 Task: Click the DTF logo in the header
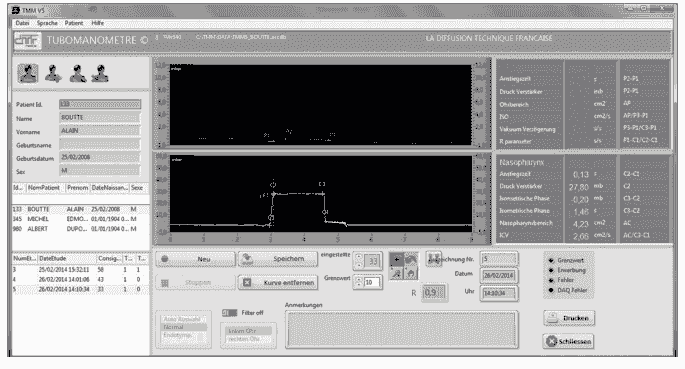(x=27, y=41)
